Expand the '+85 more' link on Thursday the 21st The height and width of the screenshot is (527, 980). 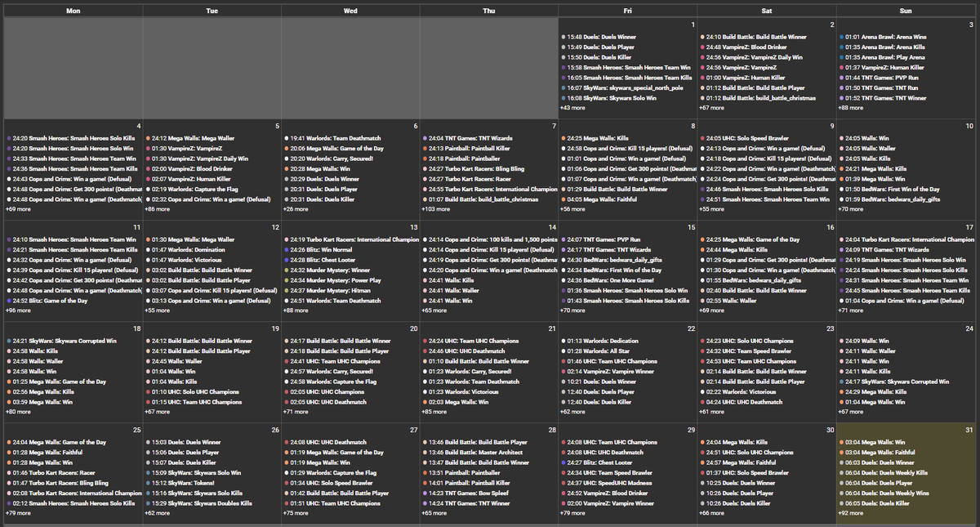[x=434, y=412]
